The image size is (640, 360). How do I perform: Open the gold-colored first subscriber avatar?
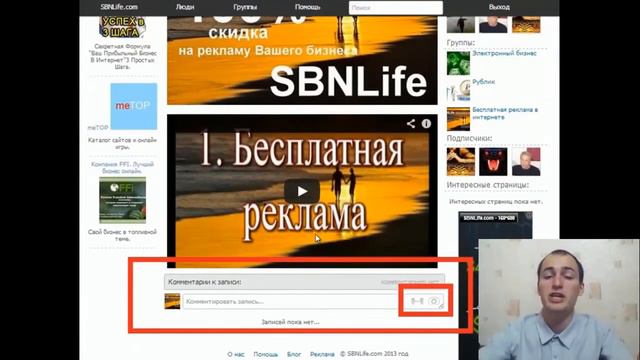[461, 162]
